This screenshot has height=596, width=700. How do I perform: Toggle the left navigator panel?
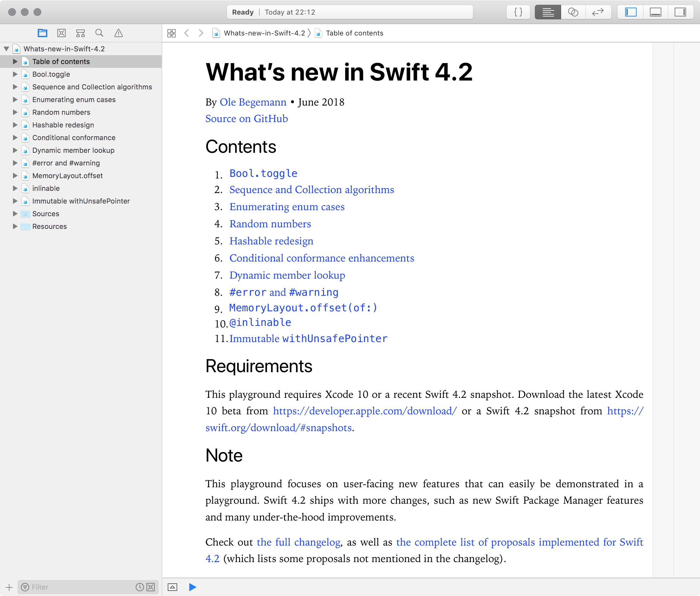point(630,12)
